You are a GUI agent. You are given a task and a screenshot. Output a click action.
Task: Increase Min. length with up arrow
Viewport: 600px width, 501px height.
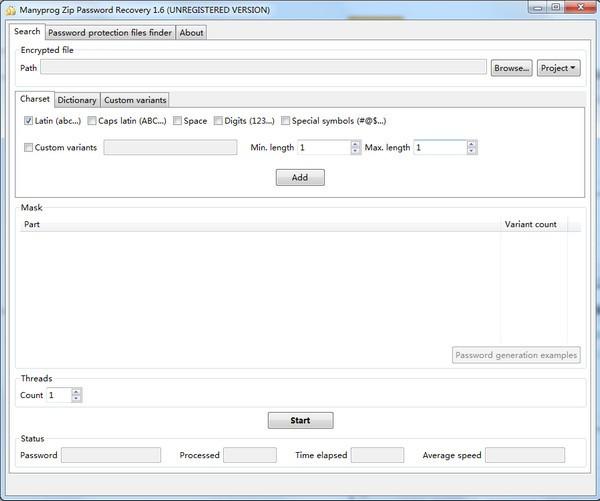click(x=355, y=144)
